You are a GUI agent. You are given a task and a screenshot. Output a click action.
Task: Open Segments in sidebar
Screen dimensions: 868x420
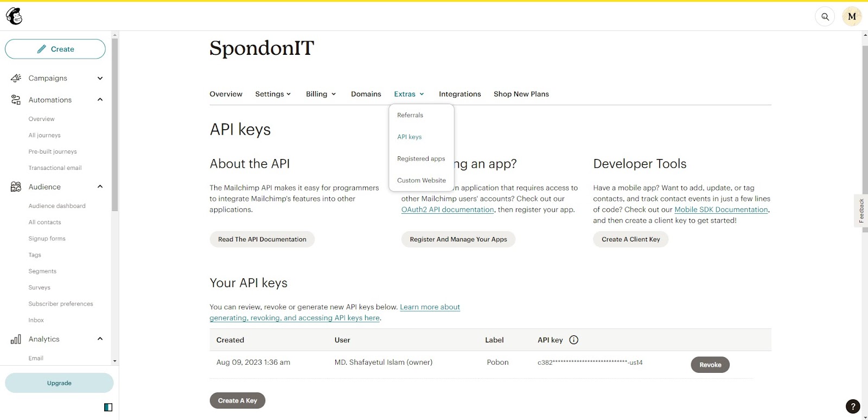[x=42, y=271]
